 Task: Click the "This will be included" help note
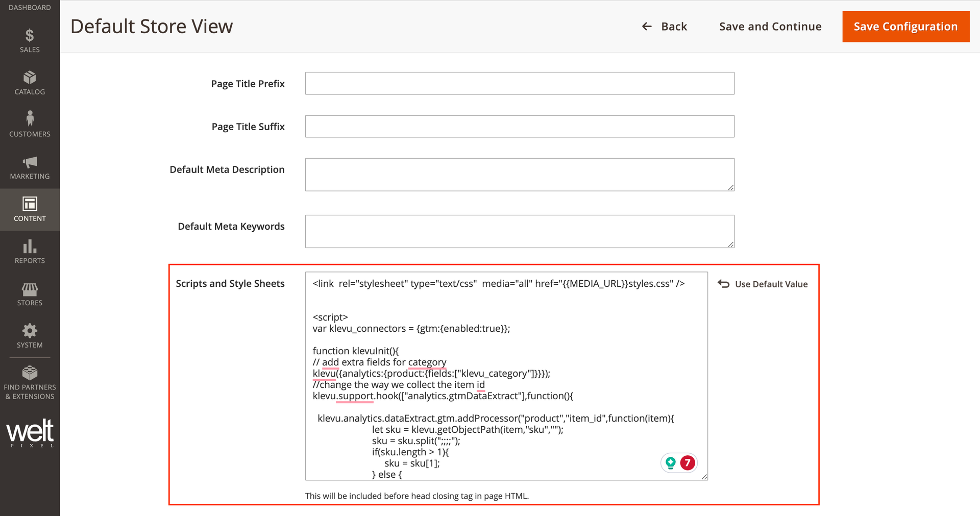[x=417, y=496]
